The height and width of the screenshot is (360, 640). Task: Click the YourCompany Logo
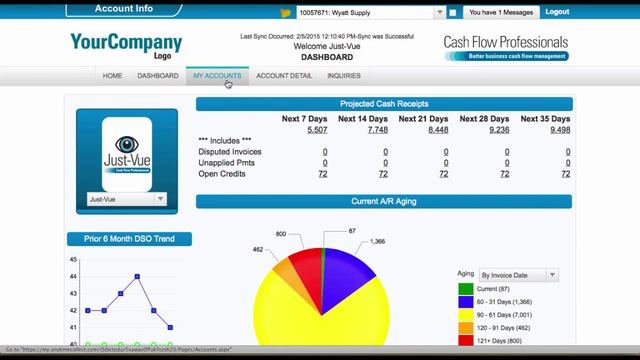pyautogui.click(x=126, y=46)
